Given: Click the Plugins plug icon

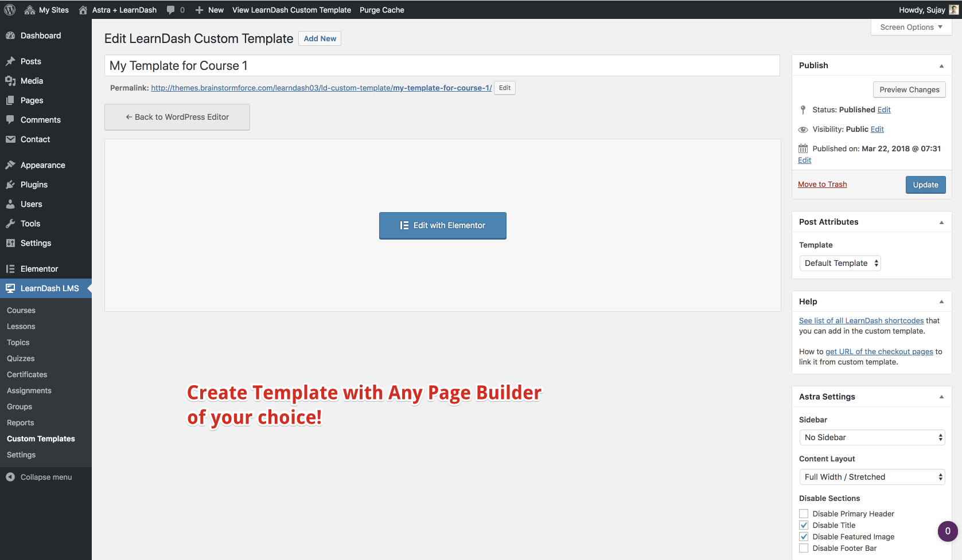Looking at the screenshot, I should coord(10,185).
